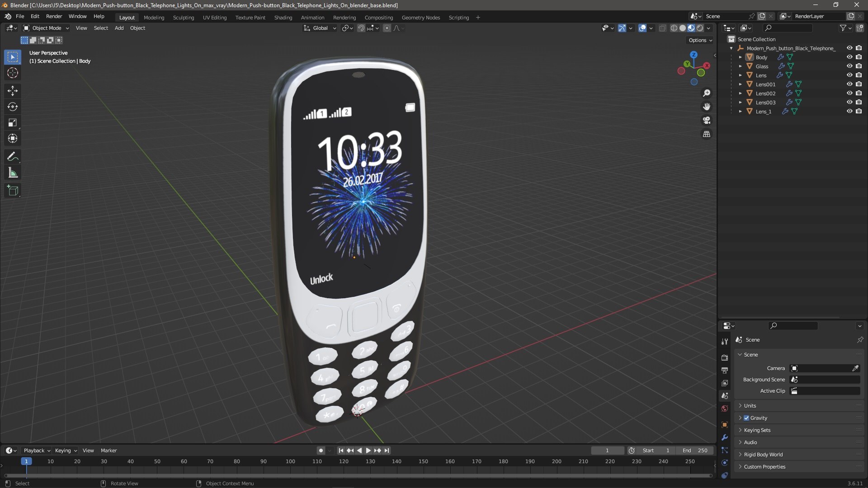Uncheck the Gravity checkbox
The width and height of the screenshot is (868, 488).
pos(746,418)
